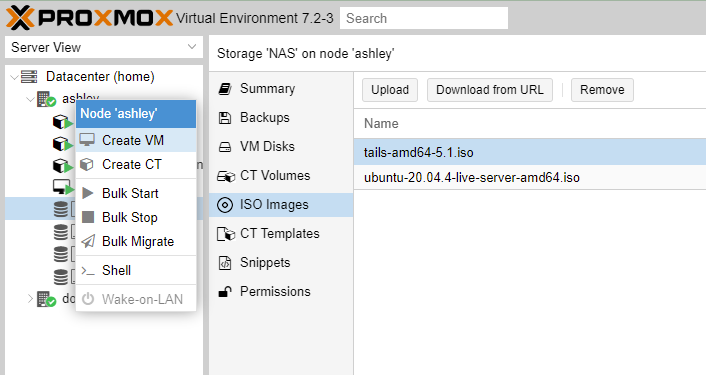
Task: Focus the Search input field
Action: (x=424, y=18)
